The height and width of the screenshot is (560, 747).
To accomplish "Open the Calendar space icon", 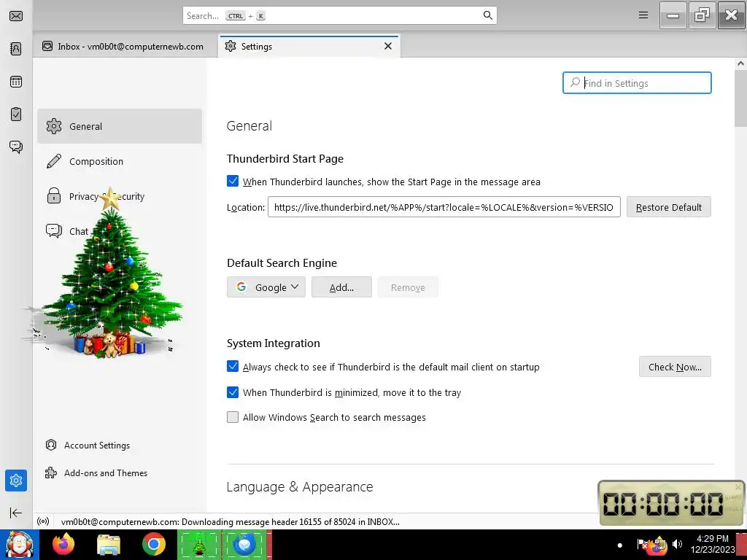I will pyautogui.click(x=16, y=82).
